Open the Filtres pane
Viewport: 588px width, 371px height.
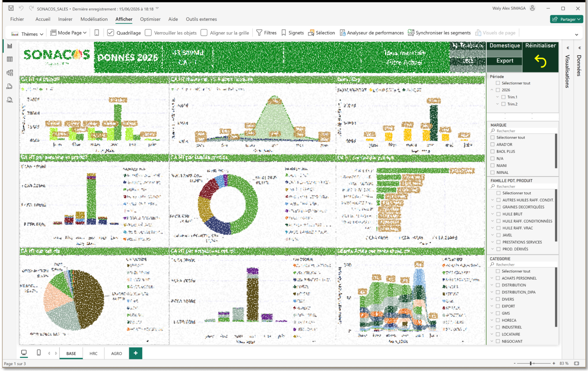pos(266,33)
